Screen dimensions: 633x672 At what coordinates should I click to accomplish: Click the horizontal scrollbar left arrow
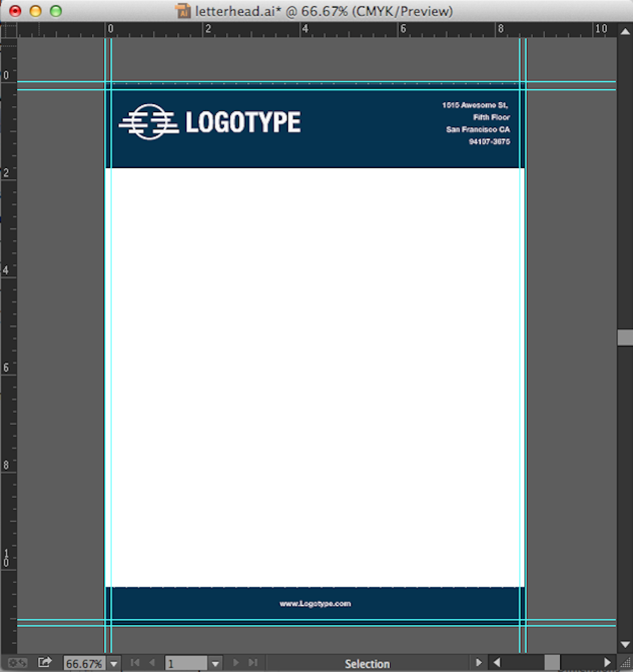(x=497, y=663)
